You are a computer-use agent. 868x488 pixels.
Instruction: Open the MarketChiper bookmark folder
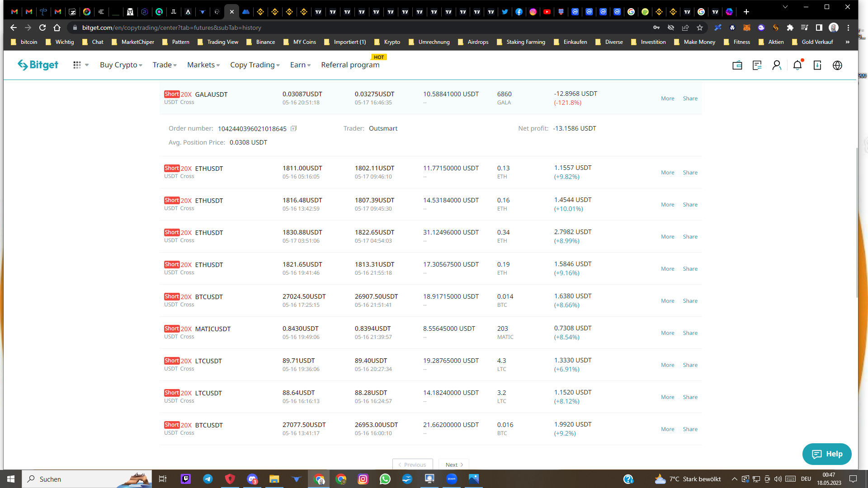[133, 42]
